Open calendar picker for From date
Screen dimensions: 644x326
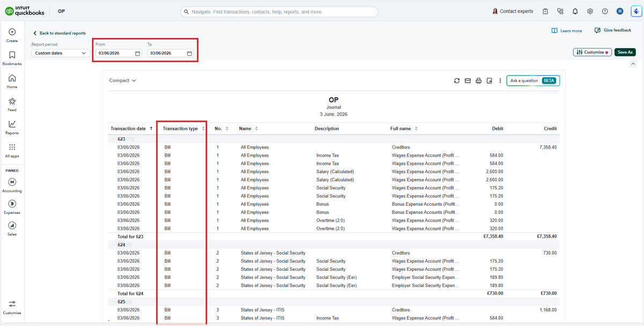(x=137, y=54)
